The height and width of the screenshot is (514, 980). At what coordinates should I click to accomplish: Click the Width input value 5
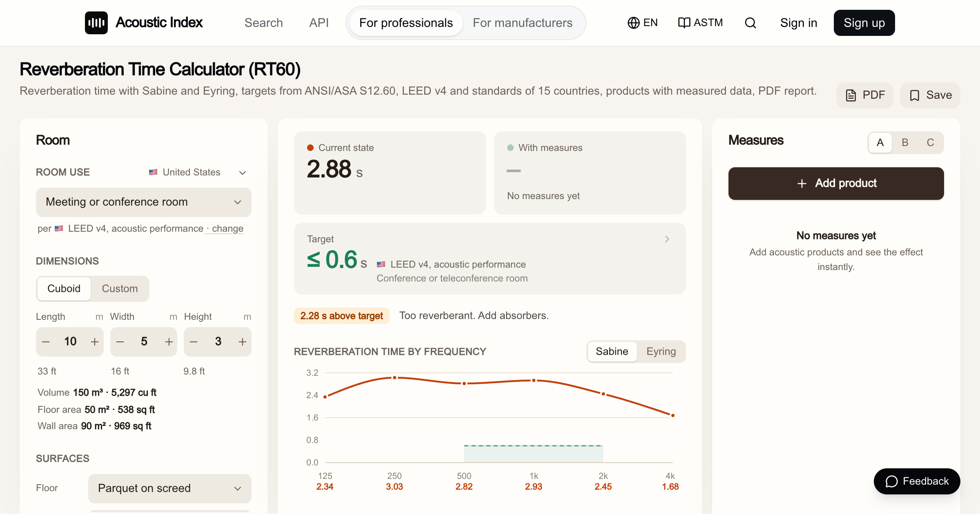tap(144, 342)
